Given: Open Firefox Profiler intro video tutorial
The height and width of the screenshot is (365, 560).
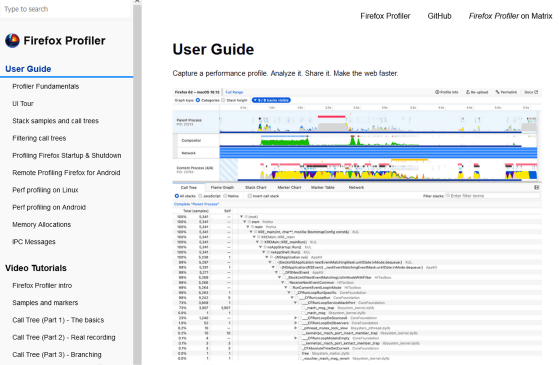Looking at the screenshot, I should [x=42, y=286].
